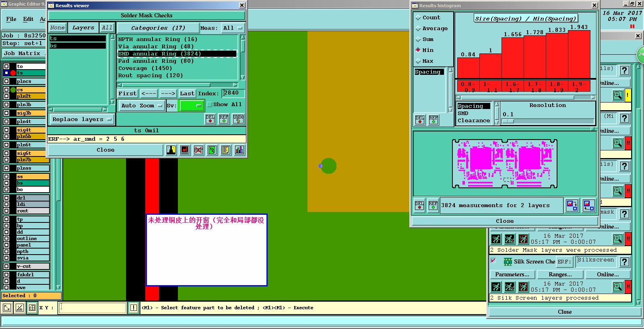Click REF icon beside measurements count
This screenshot has width=644, height=329.
pyautogui.click(x=433, y=206)
